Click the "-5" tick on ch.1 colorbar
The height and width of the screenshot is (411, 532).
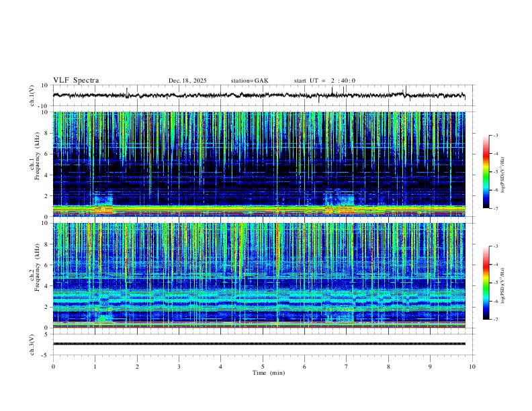click(x=495, y=172)
